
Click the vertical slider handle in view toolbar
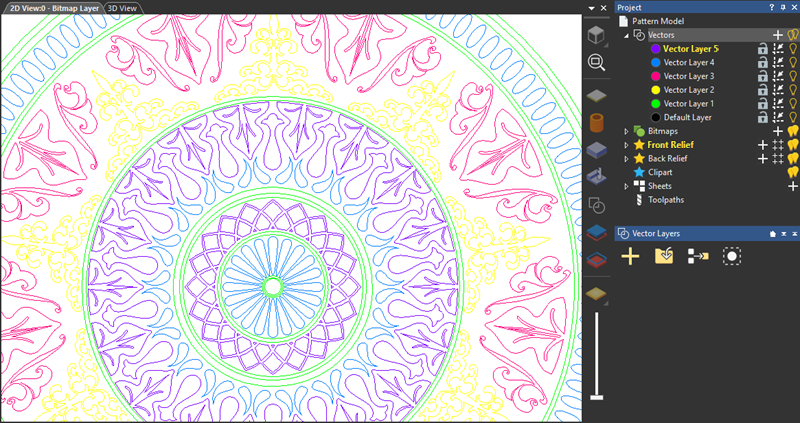coord(596,397)
